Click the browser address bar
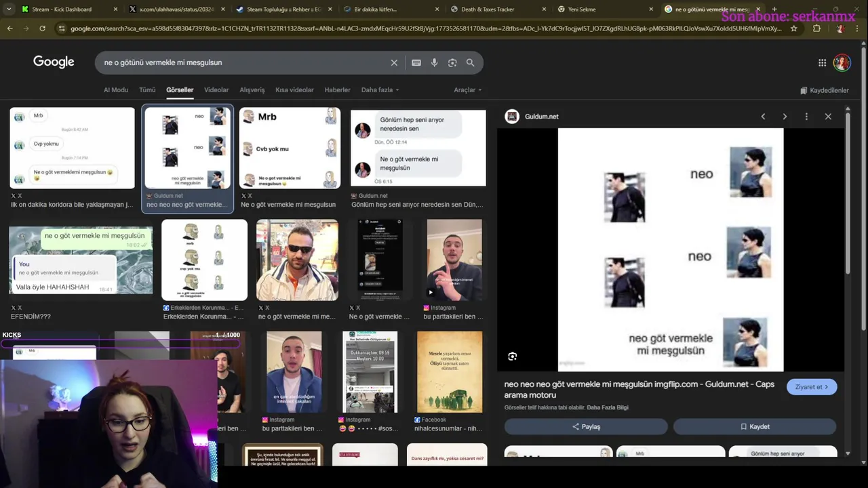 point(426,28)
